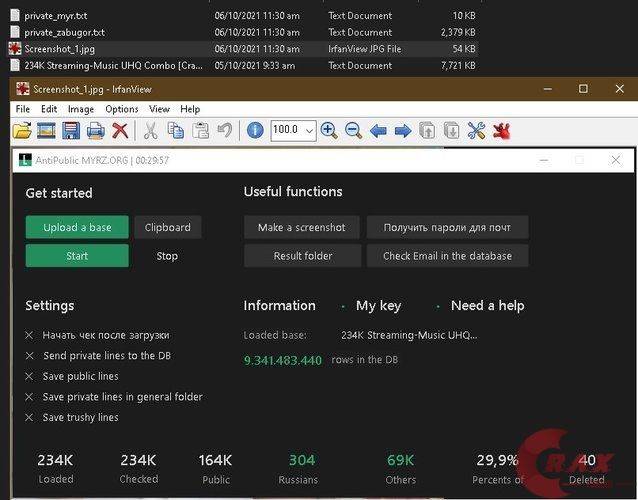Click 'Check Email in the database'
This screenshot has width=638, height=500.
[x=447, y=255]
